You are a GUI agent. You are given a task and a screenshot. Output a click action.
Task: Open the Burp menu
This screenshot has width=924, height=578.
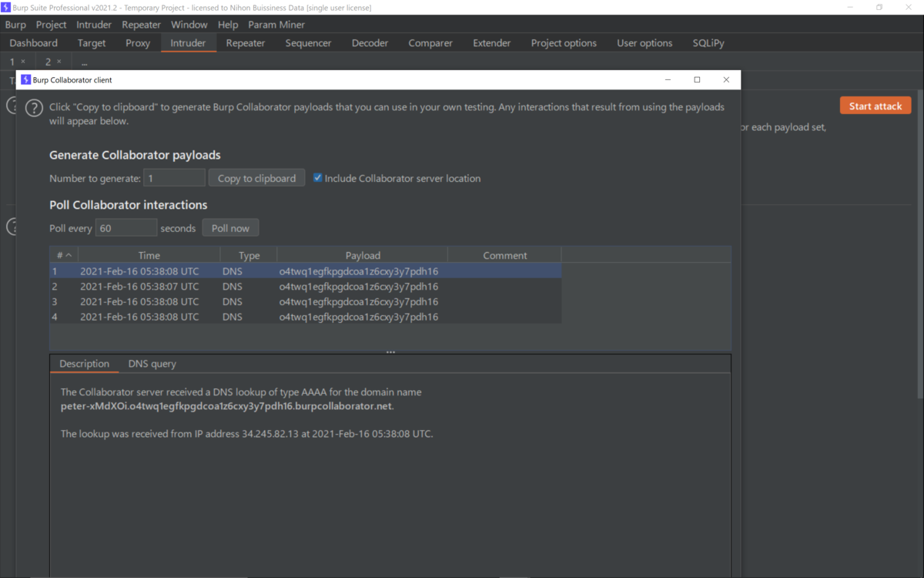(15, 25)
